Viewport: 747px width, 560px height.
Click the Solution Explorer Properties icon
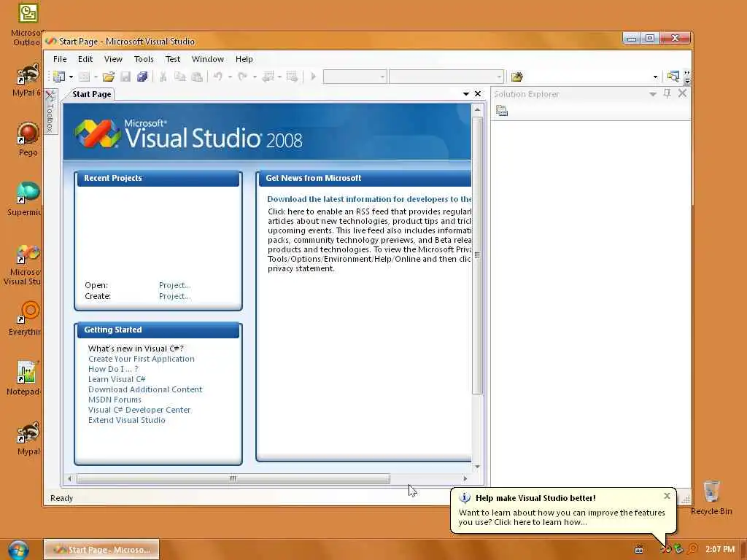pyautogui.click(x=502, y=111)
